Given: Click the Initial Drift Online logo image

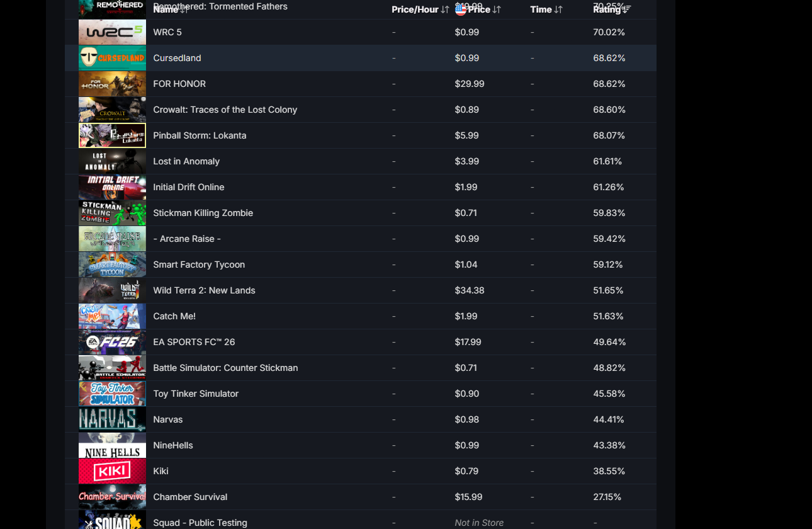Looking at the screenshot, I should tap(112, 187).
